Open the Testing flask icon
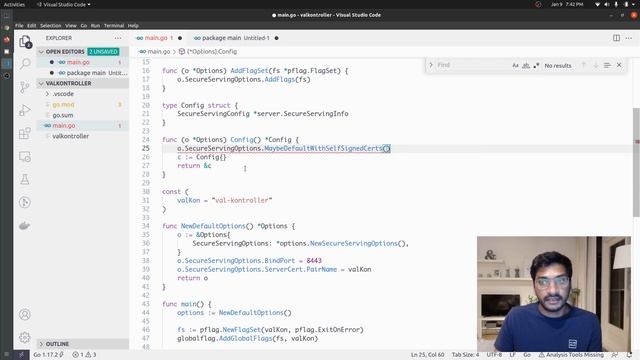Image resolution: width=640 pixels, height=360 pixels. pos(25,180)
